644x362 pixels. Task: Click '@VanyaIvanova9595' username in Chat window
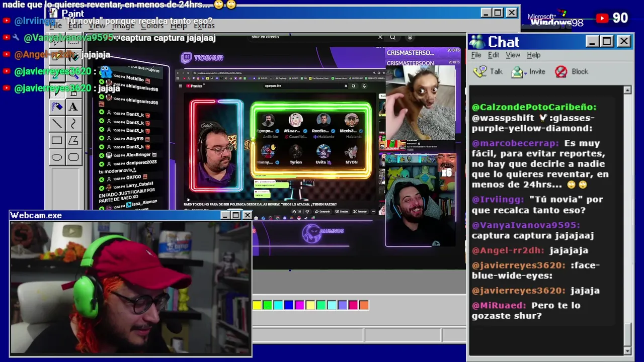pos(526,225)
